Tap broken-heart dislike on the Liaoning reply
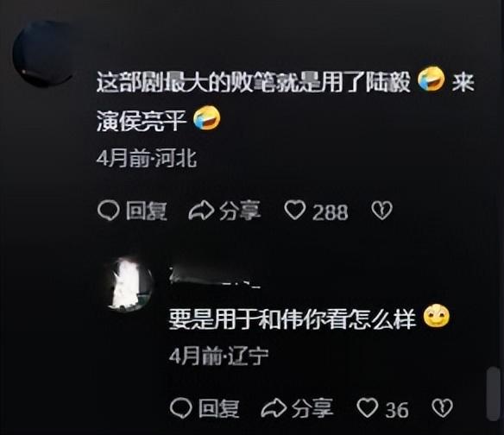Viewport: 504px width, 435px height. coord(442,408)
